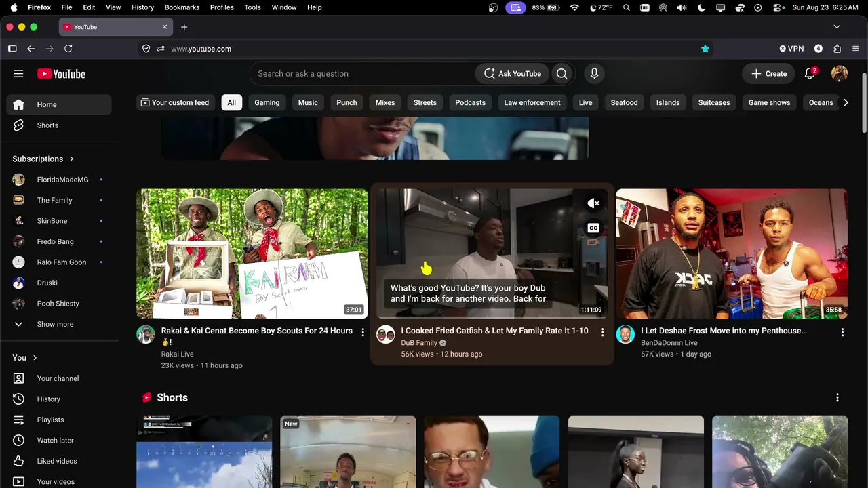Toggle closed captions on the preview
868x488 pixels.
[593, 228]
